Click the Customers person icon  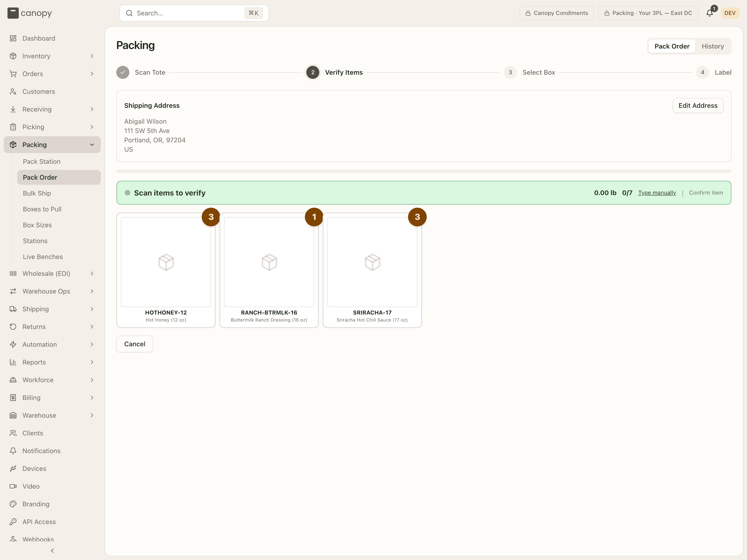coord(13,91)
